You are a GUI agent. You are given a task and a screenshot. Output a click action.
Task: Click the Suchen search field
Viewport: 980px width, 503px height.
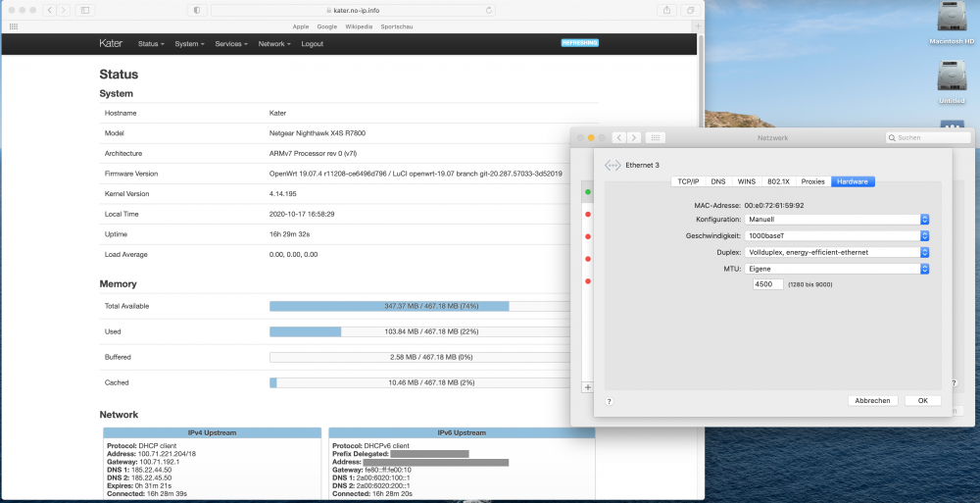(928, 137)
